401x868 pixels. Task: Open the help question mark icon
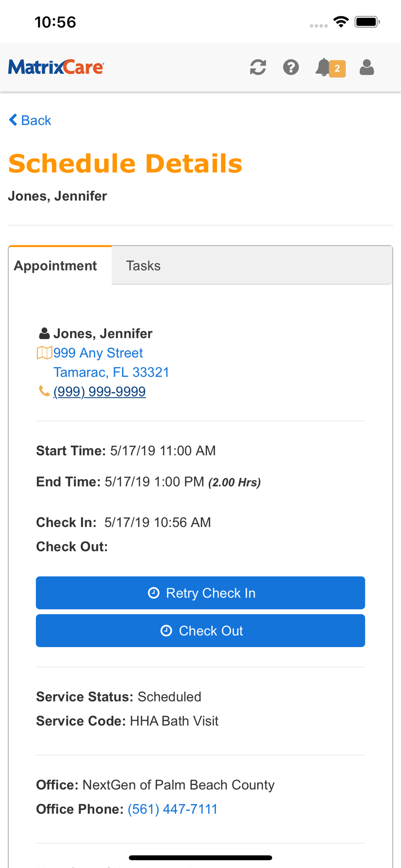291,68
